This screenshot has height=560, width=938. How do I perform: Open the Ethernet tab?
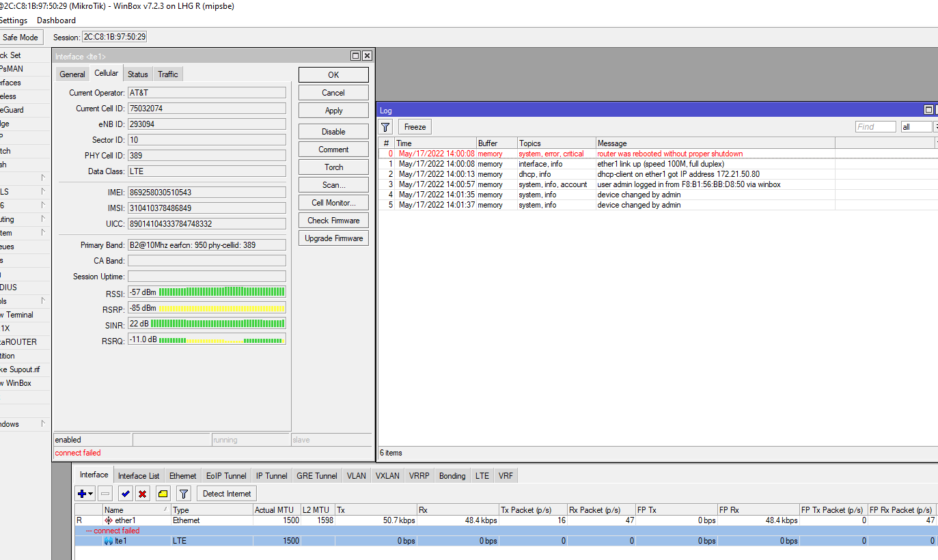[x=183, y=476]
